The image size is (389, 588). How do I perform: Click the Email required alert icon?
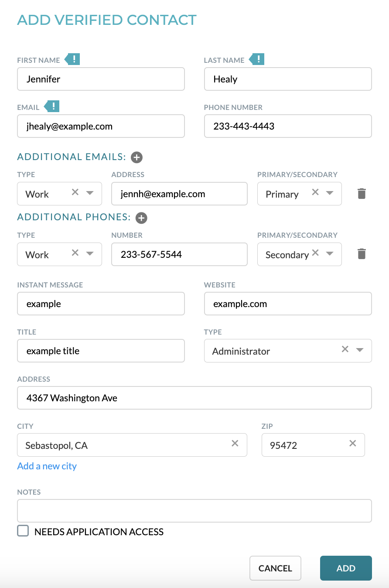tap(52, 106)
